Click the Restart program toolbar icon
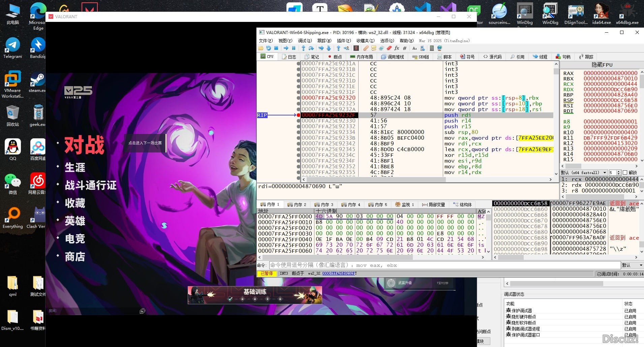Image resolution: width=644 pixels, height=347 pixels. [x=268, y=48]
